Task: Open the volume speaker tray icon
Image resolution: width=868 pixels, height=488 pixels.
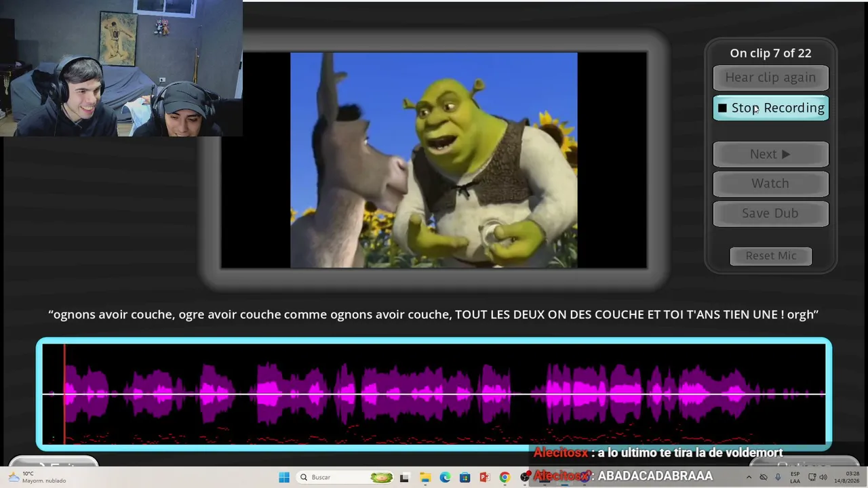Action: (822, 477)
